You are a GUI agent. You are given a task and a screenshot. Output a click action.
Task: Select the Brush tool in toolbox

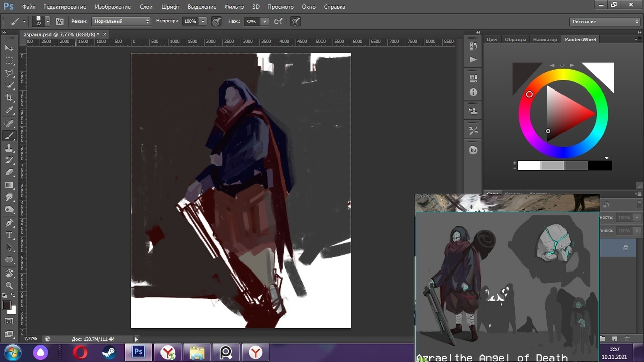tap(9, 136)
